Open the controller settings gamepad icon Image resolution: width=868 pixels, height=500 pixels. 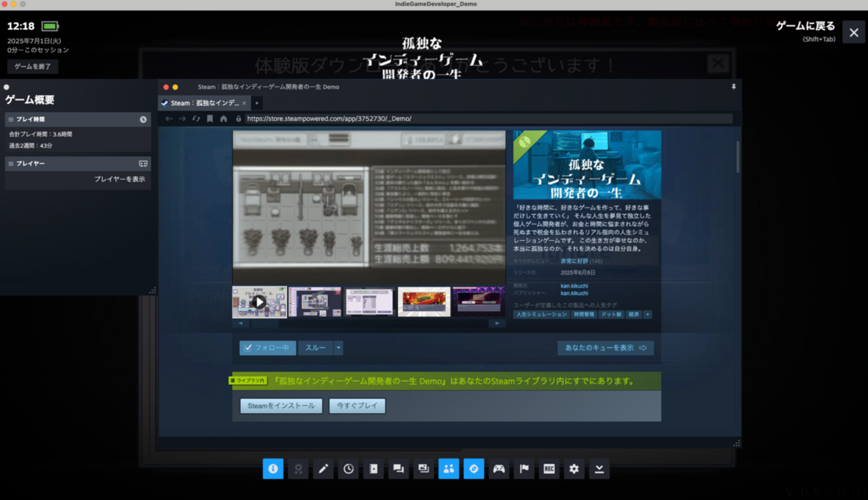[x=499, y=469]
